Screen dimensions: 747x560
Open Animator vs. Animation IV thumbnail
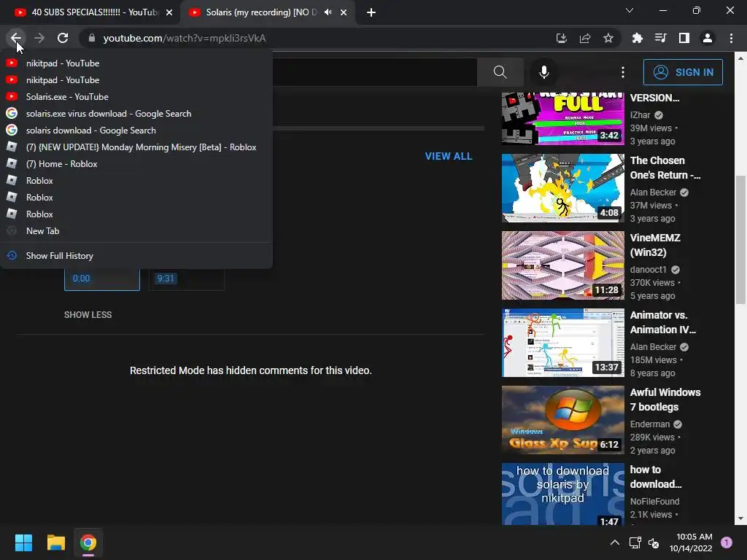pos(562,343)
